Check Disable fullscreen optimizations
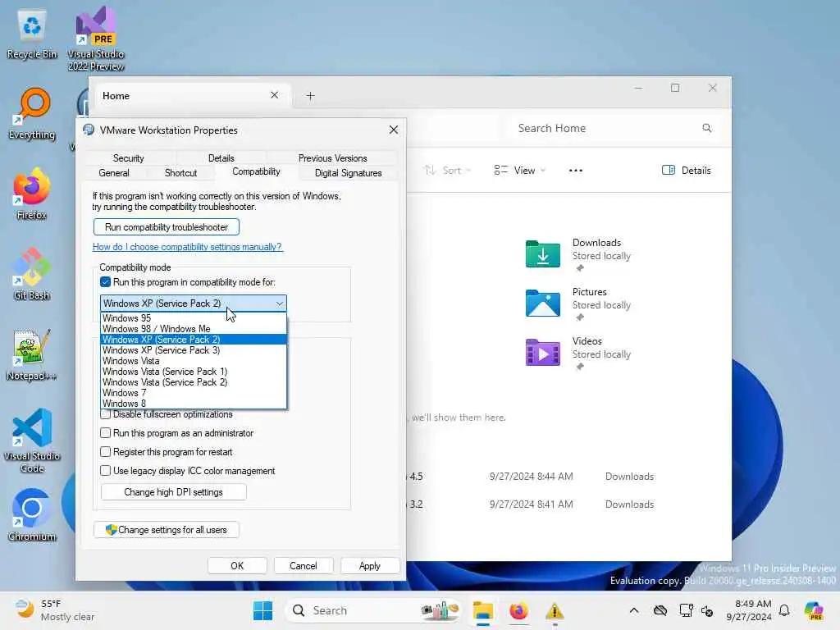The width and height of the screenshot is (840, 630). (106, 414)
